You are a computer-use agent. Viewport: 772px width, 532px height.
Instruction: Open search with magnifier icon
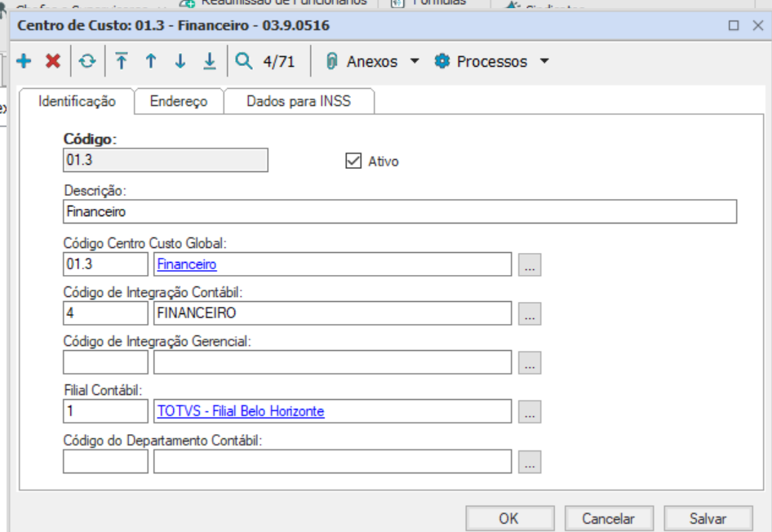(x=244, y=61)
